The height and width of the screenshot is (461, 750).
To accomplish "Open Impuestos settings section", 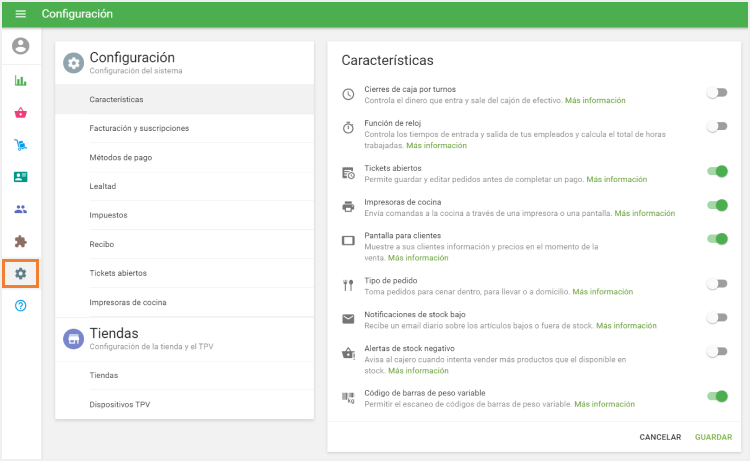I will pos(185,215).
